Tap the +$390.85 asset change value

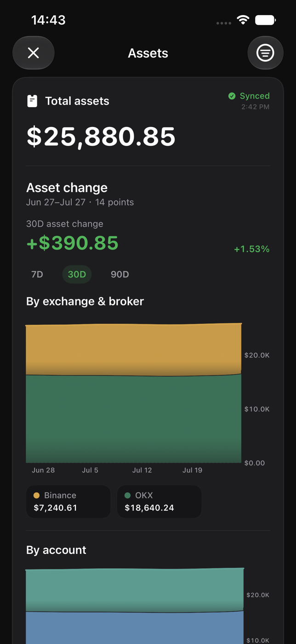[x=73, y=243]
